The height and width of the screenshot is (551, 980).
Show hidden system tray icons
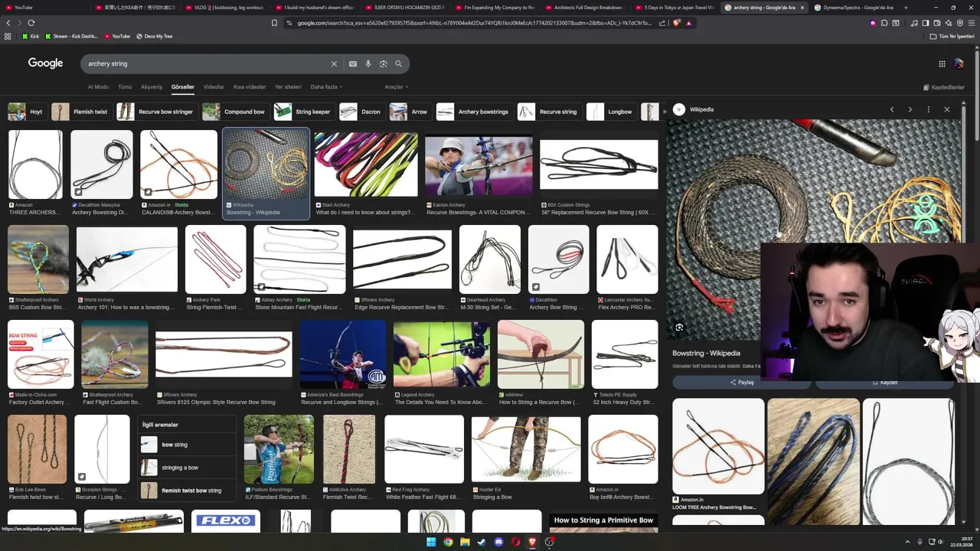pyautogui.click(x=908, y=542)
